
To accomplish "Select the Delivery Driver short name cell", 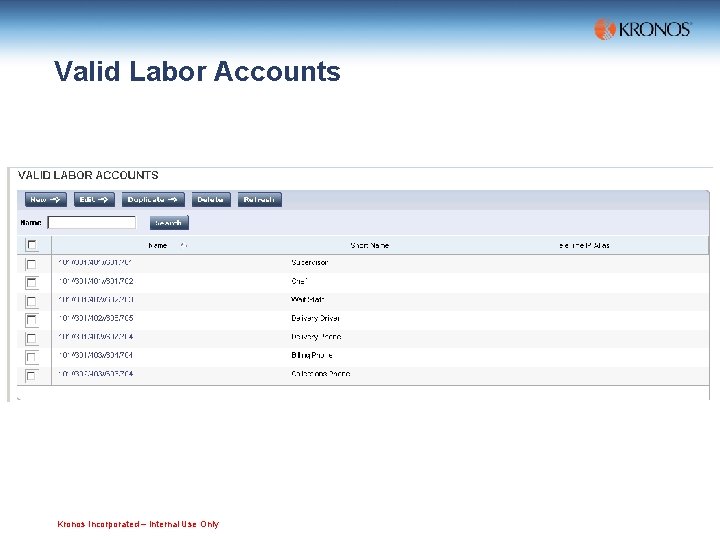I will (315, 318).
